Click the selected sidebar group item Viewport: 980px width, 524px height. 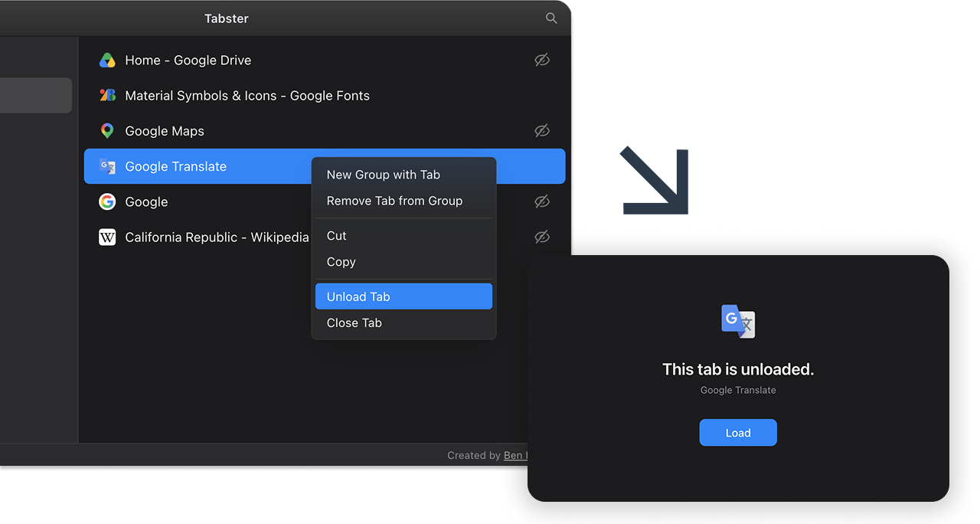click(36, 96)
